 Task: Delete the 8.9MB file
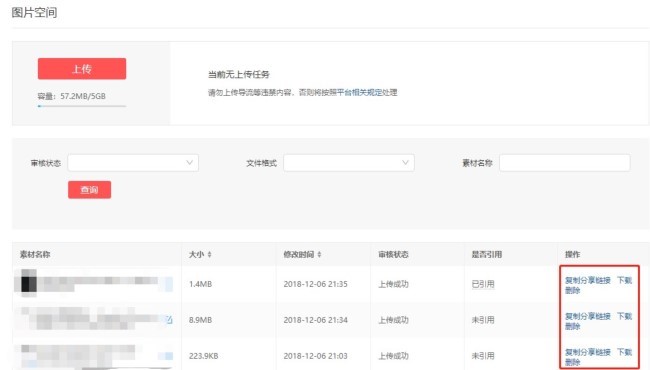(x=572, y=326)
